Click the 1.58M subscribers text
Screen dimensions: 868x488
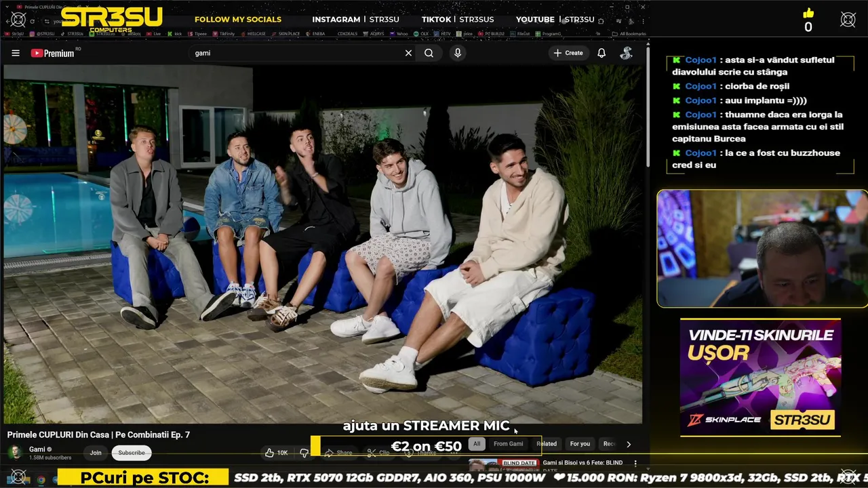[50, 457]
